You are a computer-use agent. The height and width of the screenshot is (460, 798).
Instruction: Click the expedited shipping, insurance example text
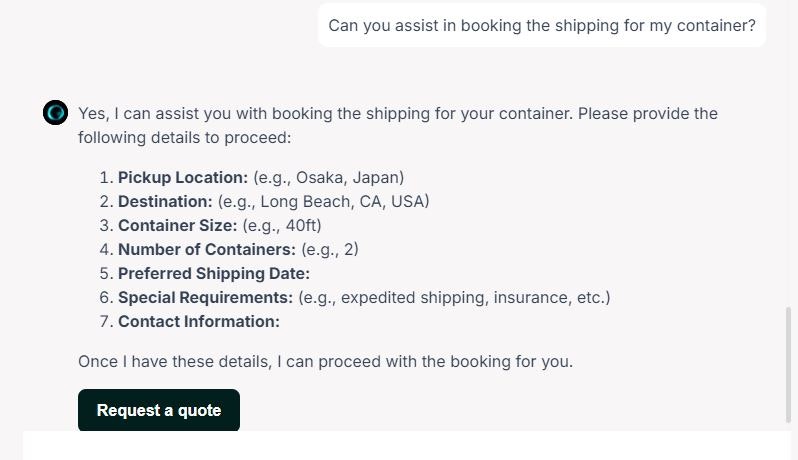pos(452,297)
